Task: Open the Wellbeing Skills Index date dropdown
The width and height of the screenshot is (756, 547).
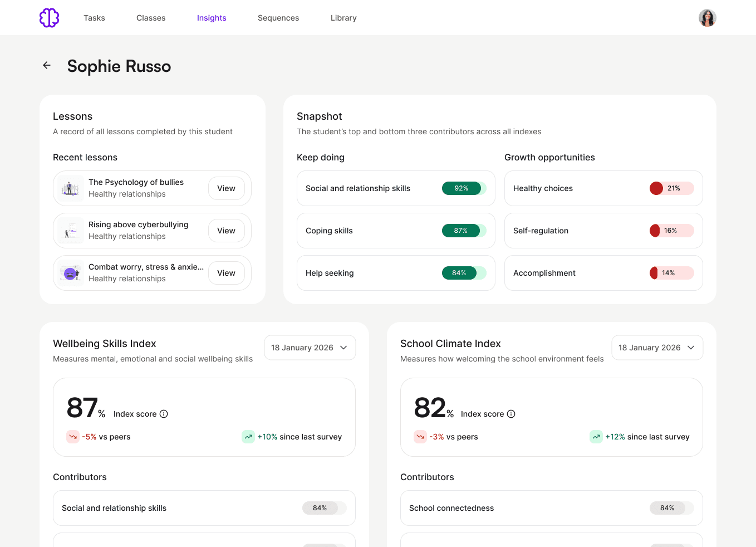Action: click(x=310, y=348)
